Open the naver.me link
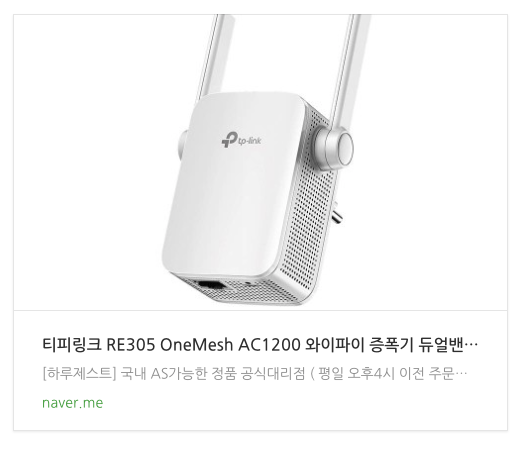 [73, 403]
